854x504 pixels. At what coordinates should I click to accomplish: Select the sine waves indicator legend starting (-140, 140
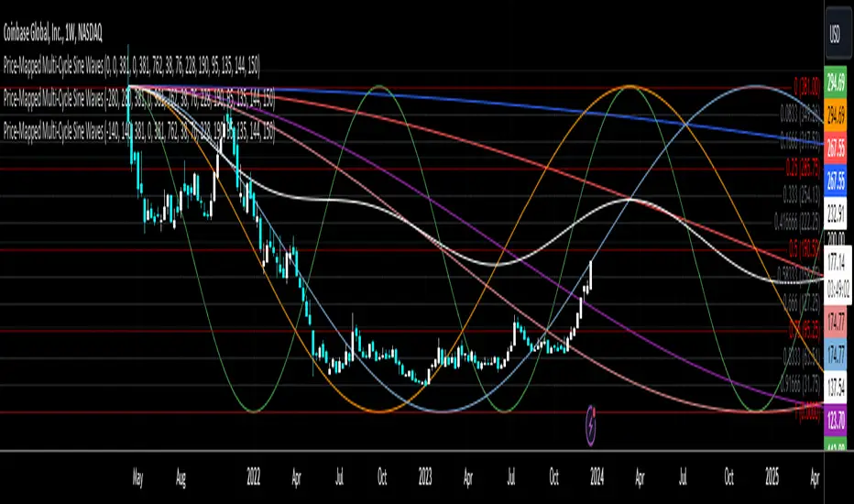click(x=139, y=131)
